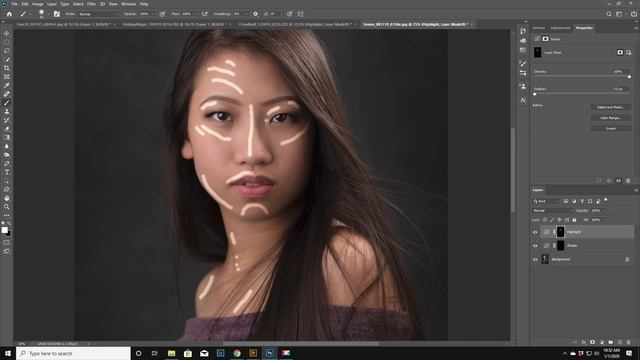Select the Crop tool
This screenshot has height=360, width=640.
tap(7, 68)
